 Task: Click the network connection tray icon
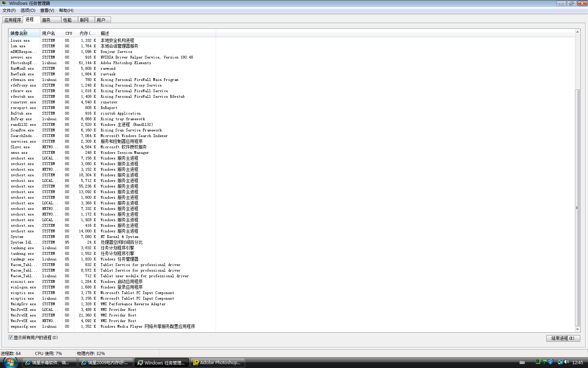pos(560,362)
